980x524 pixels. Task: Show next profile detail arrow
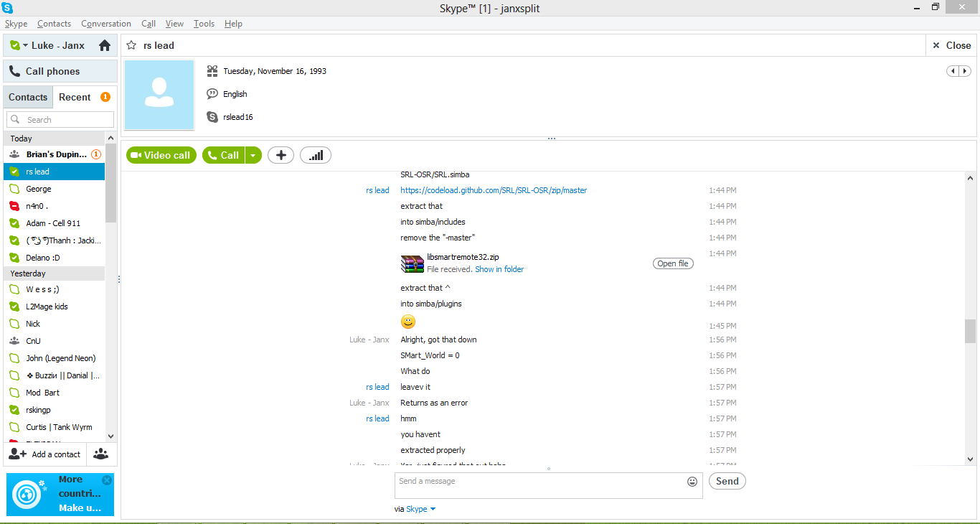(x=965, y=71)
